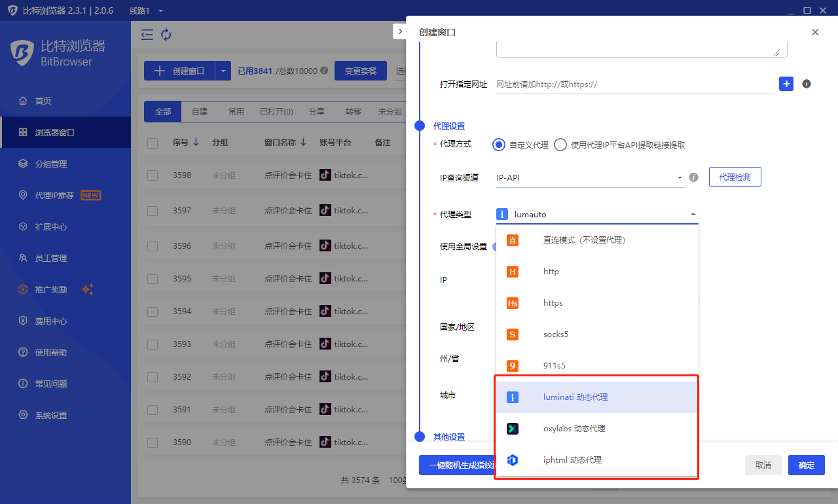
Task: Select iphtml 动态代理 proxy option
Action: click(572, 460)
